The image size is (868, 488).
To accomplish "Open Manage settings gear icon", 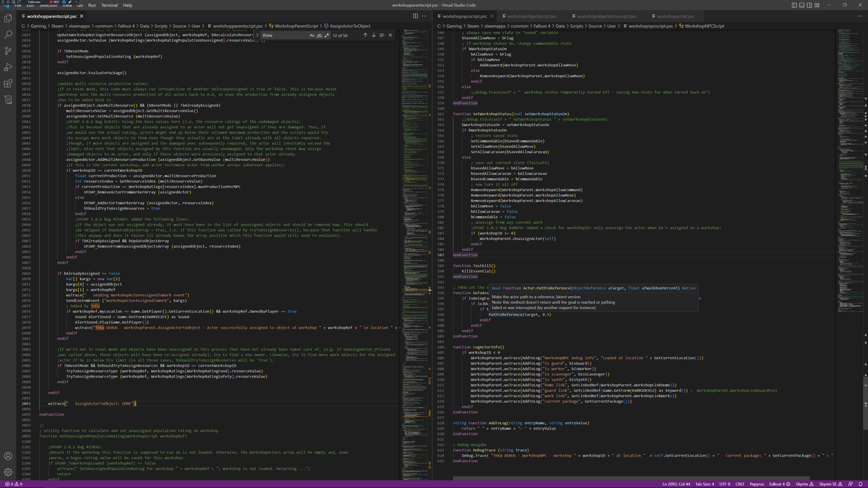I will pyautogui.click(x=8, y=472).
